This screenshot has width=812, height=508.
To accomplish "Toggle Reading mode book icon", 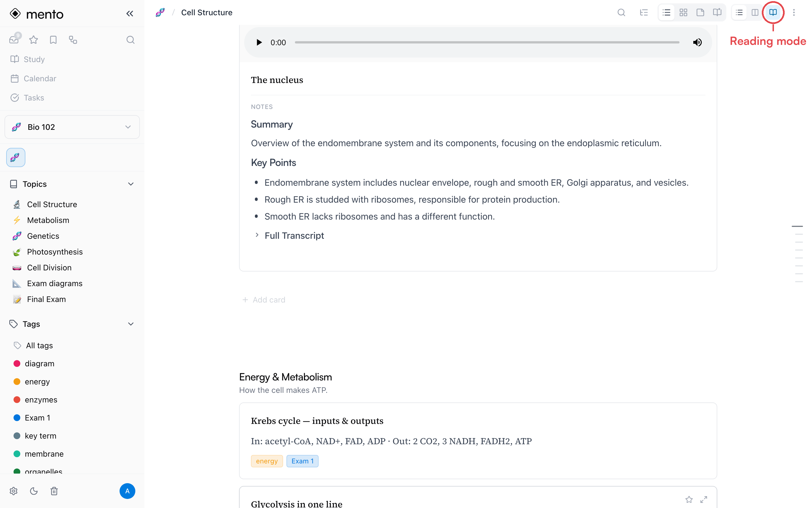I will pos(773,12).
